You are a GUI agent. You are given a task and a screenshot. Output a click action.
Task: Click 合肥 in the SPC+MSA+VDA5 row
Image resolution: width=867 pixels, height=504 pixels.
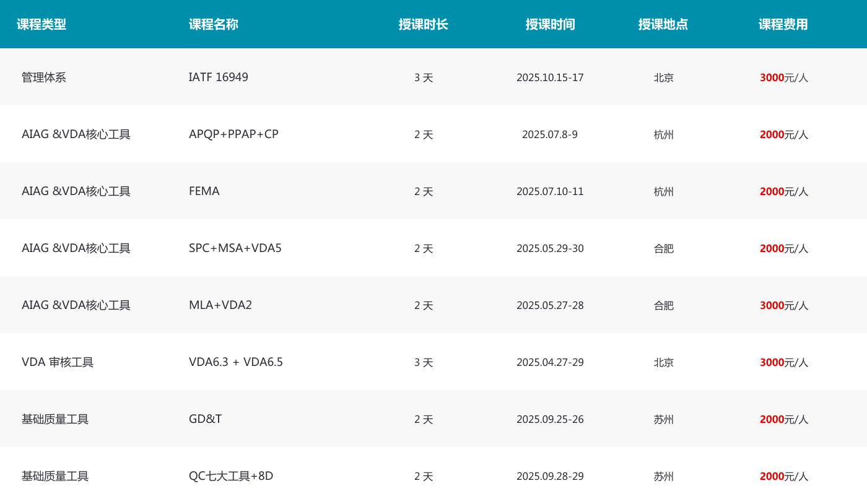663,249
